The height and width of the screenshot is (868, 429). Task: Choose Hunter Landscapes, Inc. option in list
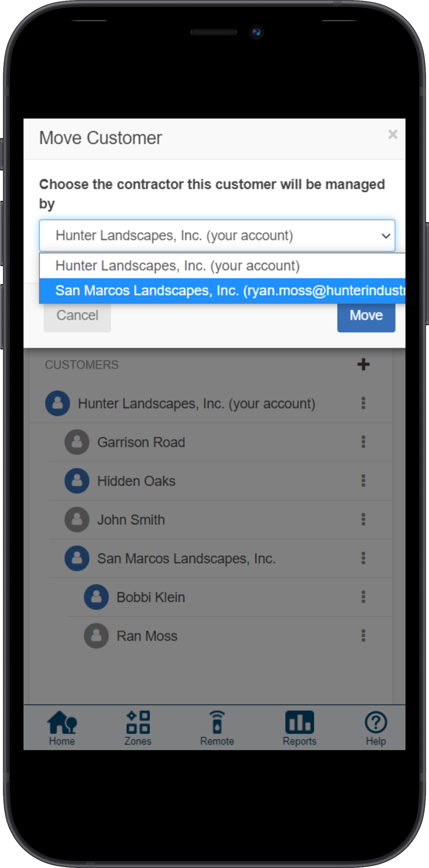coord(222,265)
